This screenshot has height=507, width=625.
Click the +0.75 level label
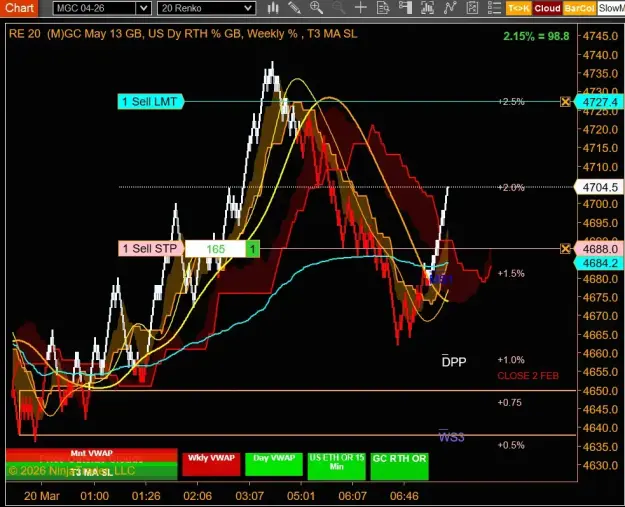point(509,403)
